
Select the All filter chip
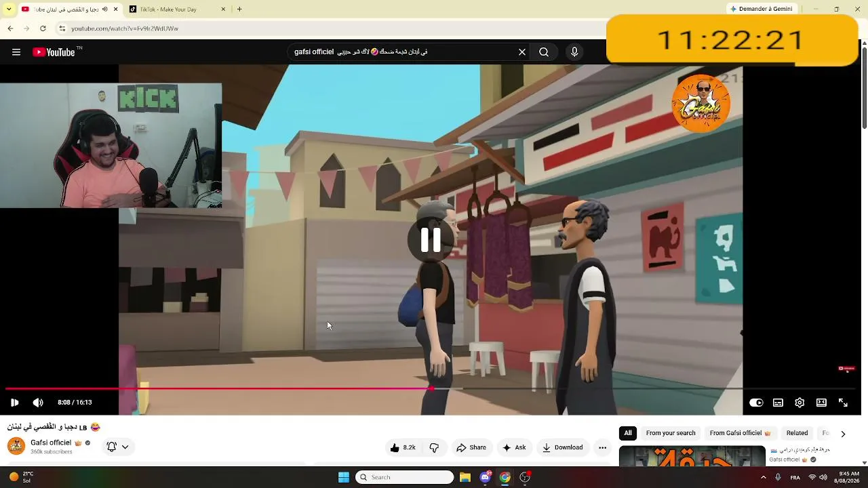pyautogui.click(x=628, y=433)
